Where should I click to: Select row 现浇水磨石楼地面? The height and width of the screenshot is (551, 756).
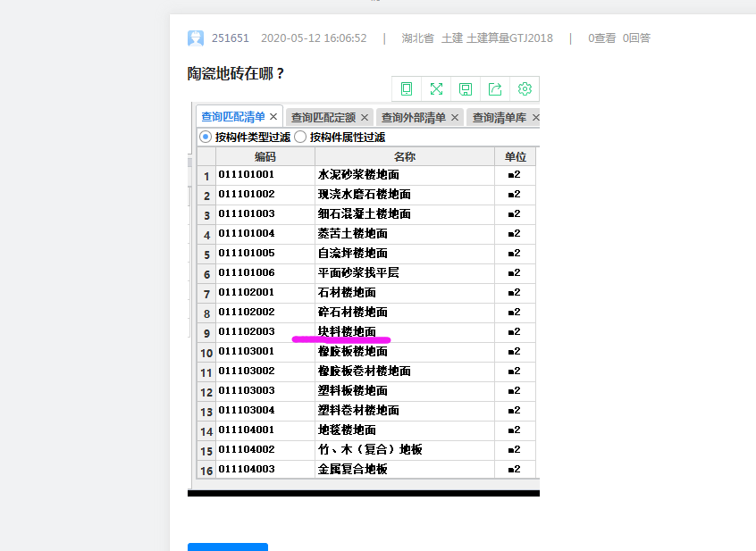click(366, 196)
